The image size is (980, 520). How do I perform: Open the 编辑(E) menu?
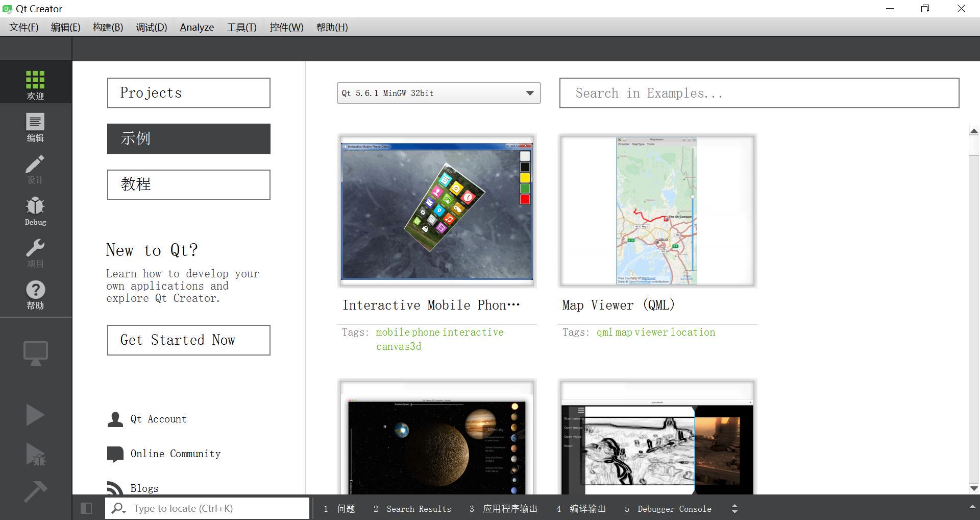(65, 27)
